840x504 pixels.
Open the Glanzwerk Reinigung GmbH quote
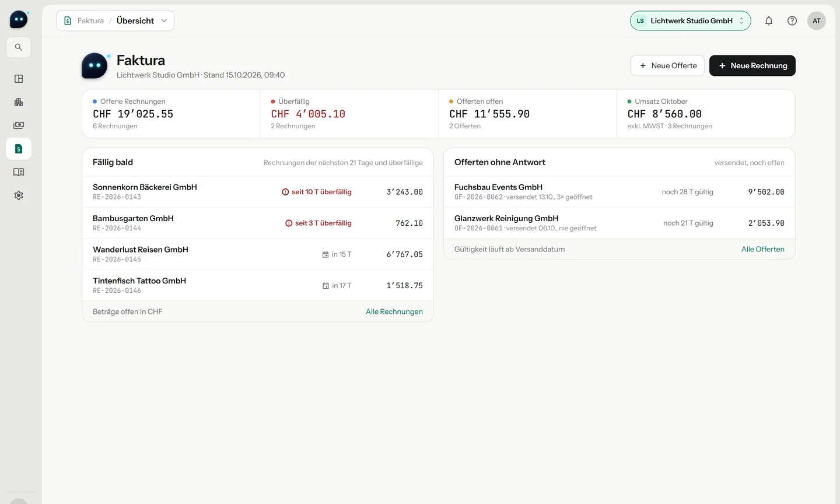[x=619, y=223]
